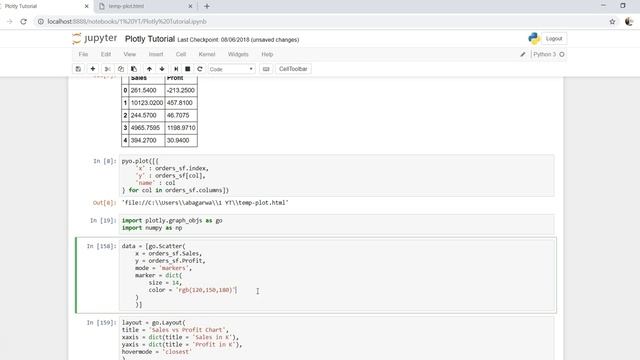Reload the browser page
The image size is (640, 360).
pyautogui.click(x=23, y=22)
